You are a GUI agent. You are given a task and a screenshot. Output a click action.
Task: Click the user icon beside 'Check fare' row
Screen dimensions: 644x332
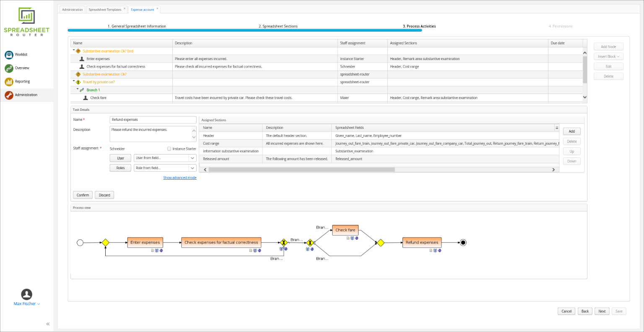pos(86,98)
